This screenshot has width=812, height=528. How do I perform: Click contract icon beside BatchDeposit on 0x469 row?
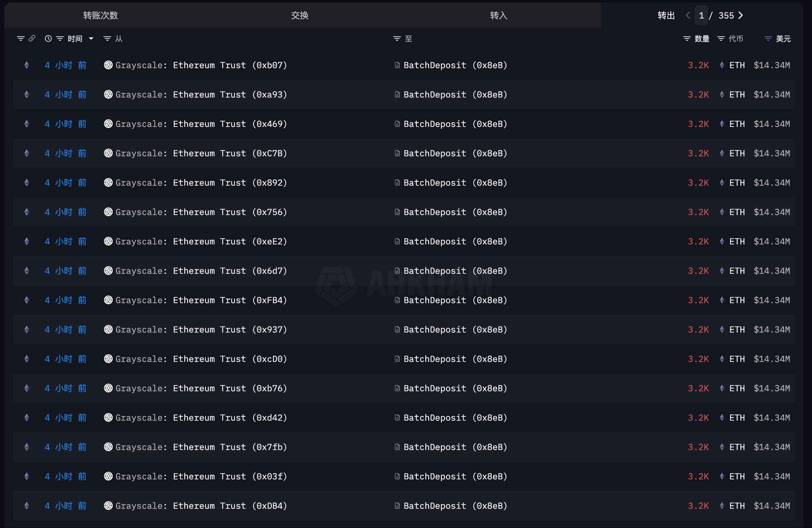click(397, 124)
